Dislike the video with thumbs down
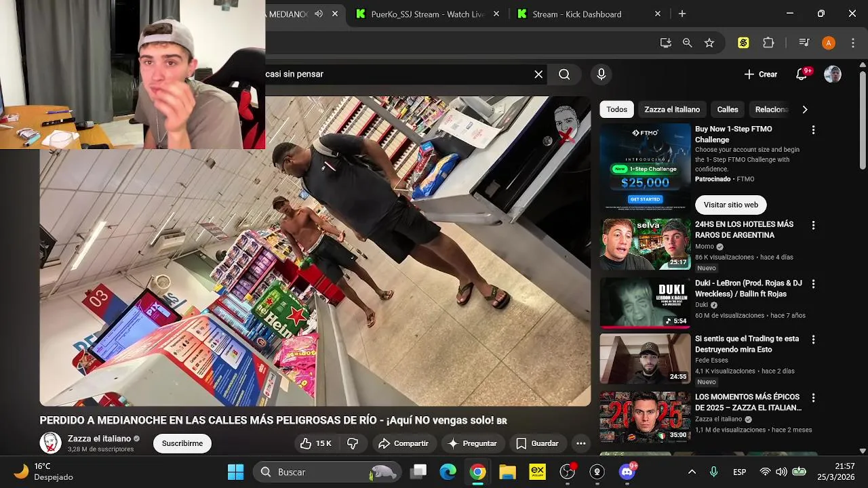The height and width of the screenshot is (488, 868). click(353, 443)
